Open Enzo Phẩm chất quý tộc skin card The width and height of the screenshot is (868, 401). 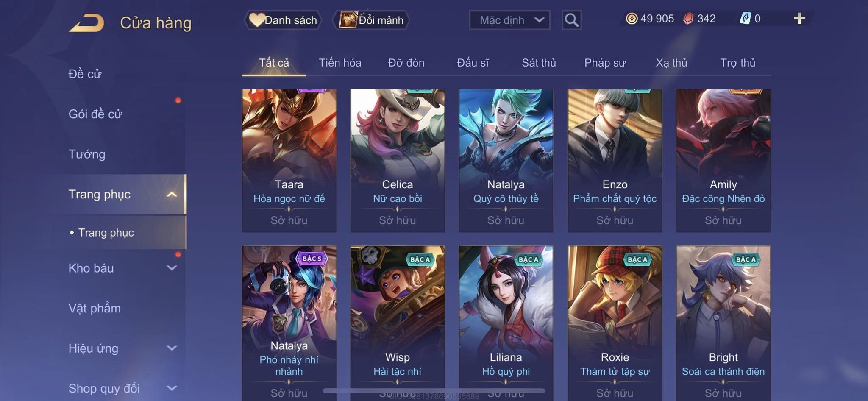click(x=615, y=160)
